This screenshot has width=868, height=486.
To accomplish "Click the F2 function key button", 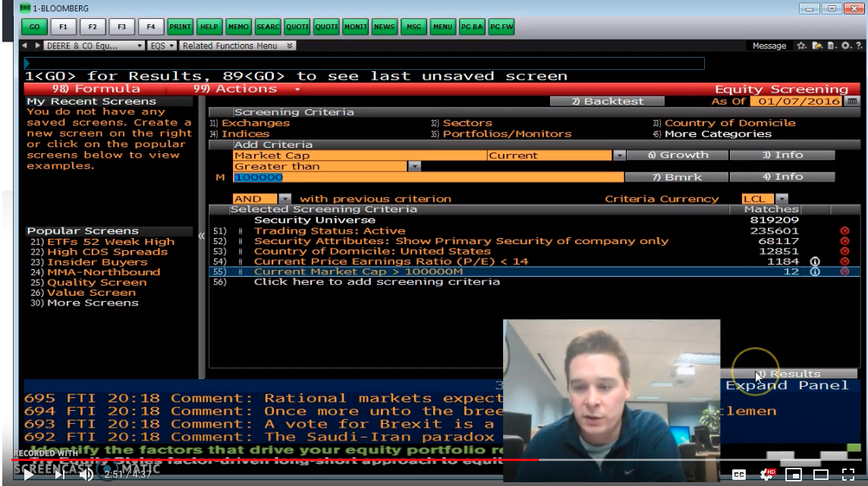I will pyautogui.click(x=93, y=27).
